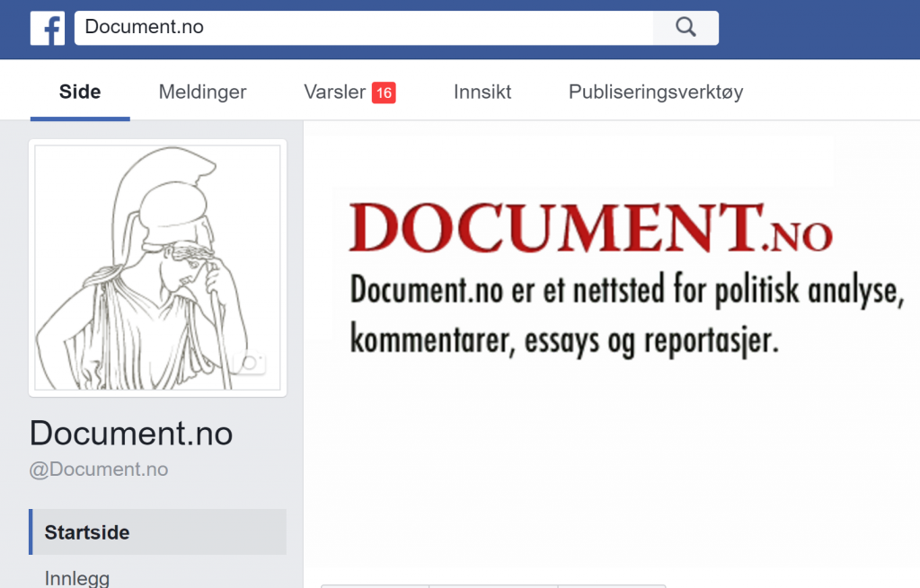
Task: Select the Side tab
Action: [x=80, y=92]
